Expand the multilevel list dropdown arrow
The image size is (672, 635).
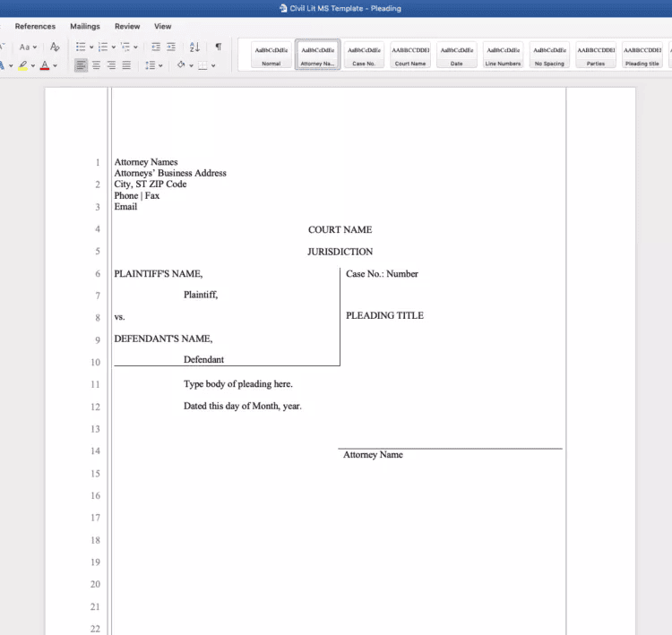(135, 47)
